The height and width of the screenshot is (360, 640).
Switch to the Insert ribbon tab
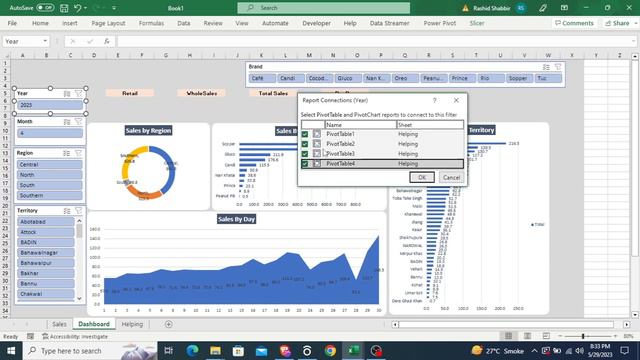pyautogui.click(x=70, y=23)
